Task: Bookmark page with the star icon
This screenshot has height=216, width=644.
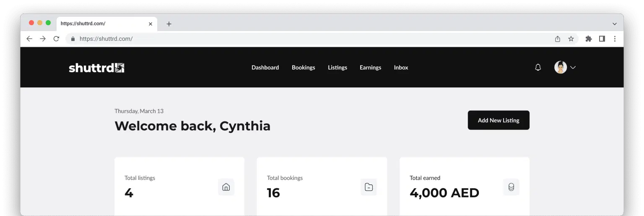Action: click(x=571, y=39)
